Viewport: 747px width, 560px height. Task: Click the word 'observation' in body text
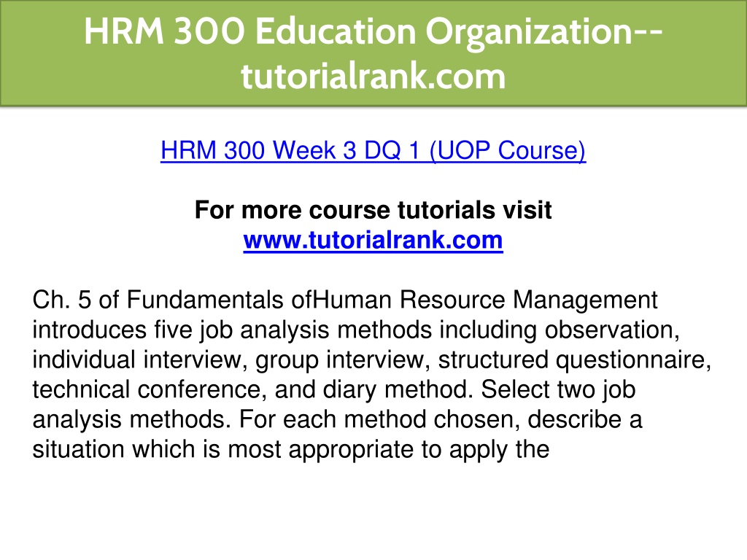[609, 330]
